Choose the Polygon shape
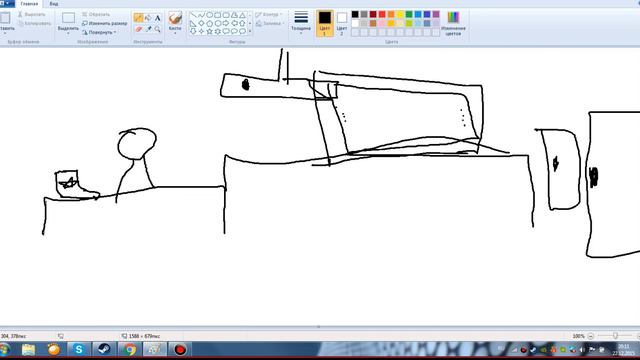The width and height of the screenshot is (640, 360). click(234, 15)
